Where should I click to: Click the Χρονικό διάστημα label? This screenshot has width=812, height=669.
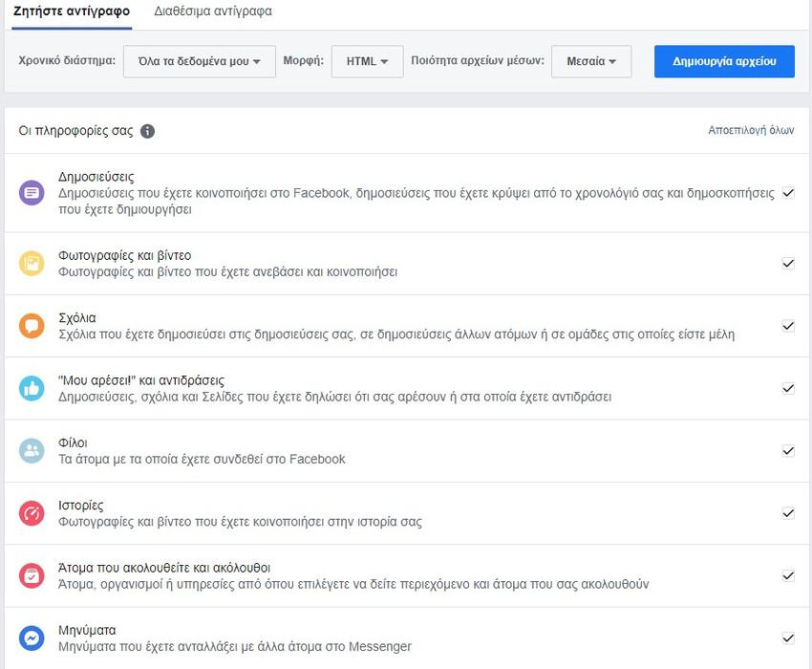click(67, 60)
